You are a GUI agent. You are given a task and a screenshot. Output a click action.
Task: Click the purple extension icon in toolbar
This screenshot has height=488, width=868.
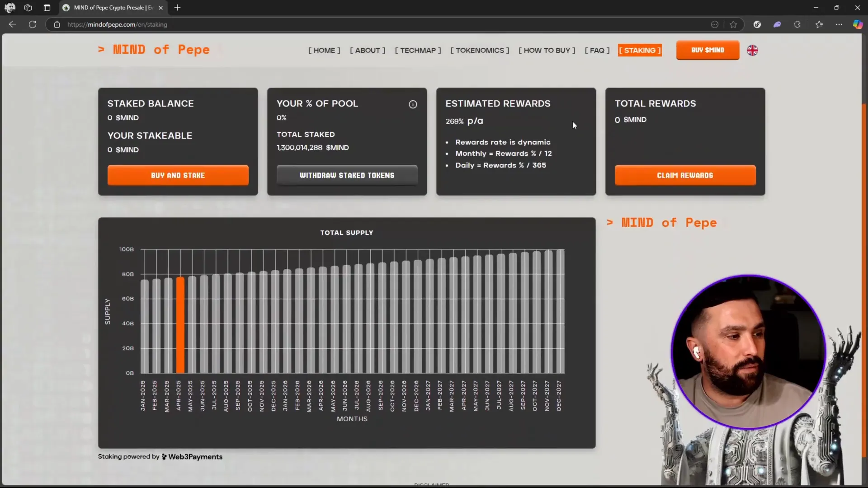[x=777, y=24]
